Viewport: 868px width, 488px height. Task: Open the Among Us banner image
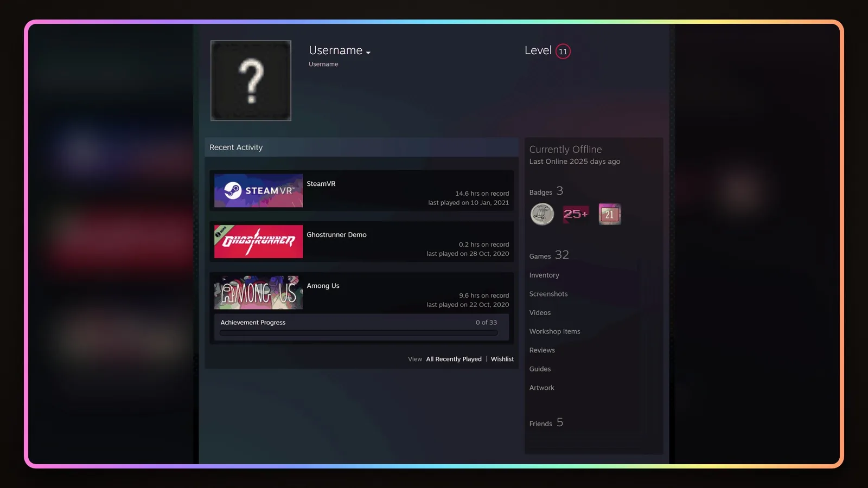(258, 292)
